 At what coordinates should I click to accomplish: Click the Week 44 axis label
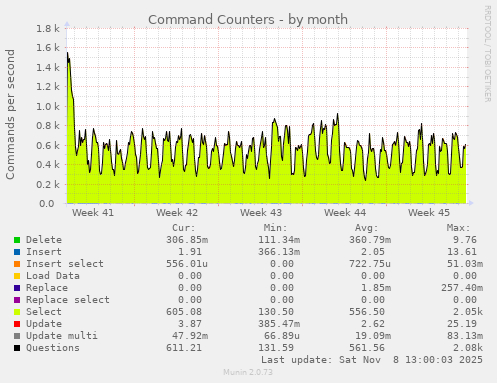tap(345, 212)
